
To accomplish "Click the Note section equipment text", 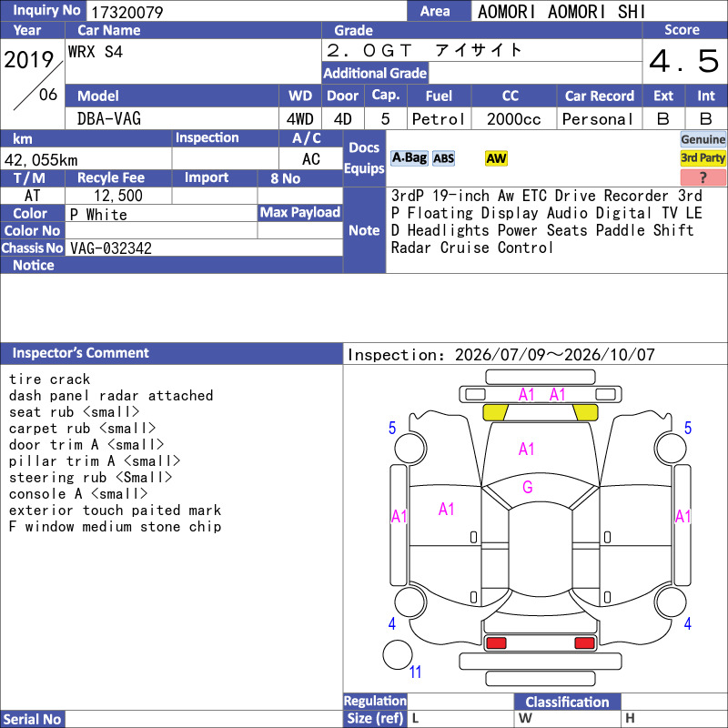I will 547,222.
